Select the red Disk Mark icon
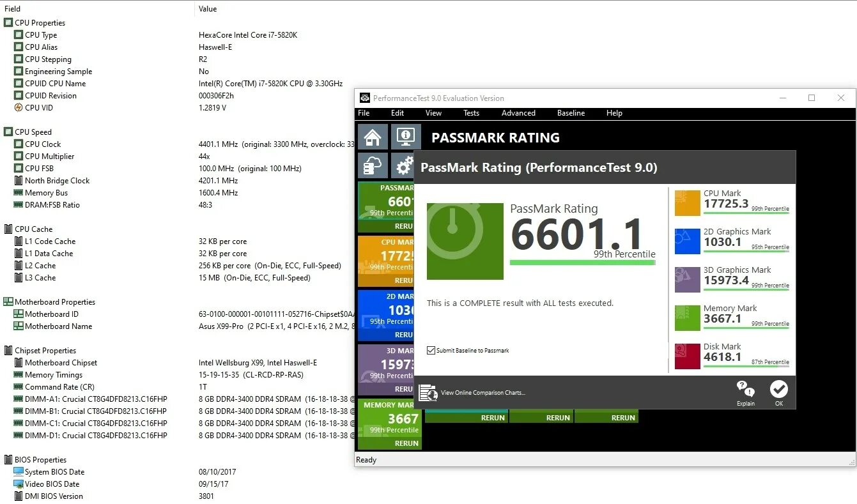 click(x=688, y=356)
